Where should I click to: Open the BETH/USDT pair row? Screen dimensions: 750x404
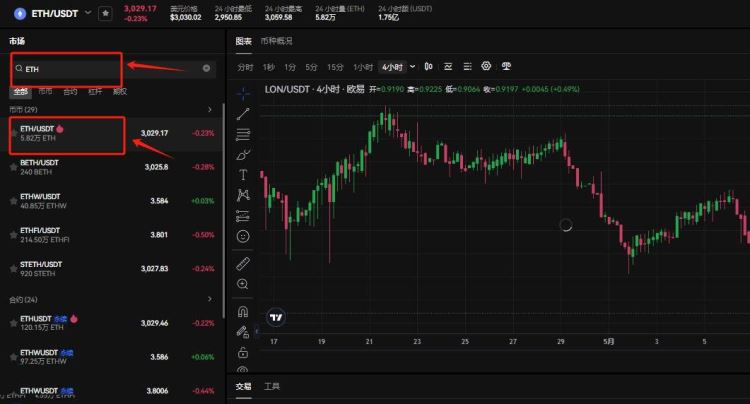(112, 167)
